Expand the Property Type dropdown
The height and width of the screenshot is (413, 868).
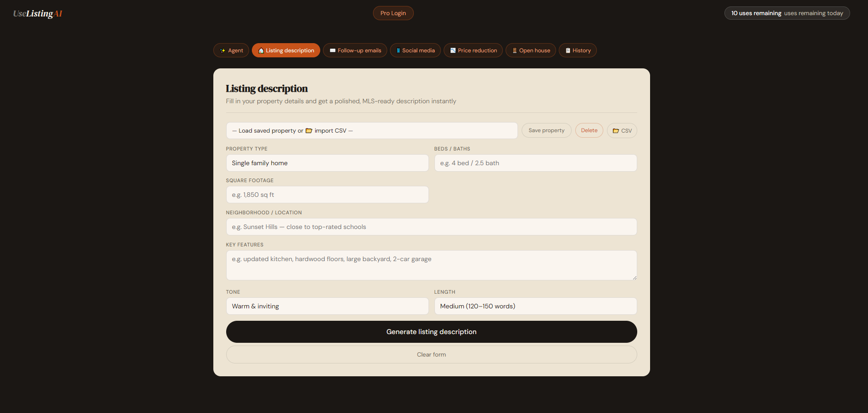[327, 163]
